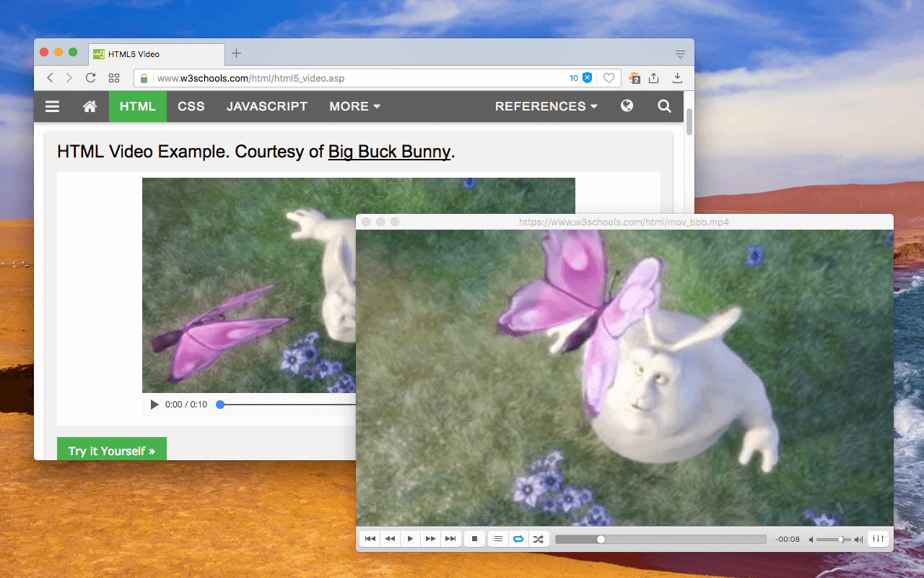Select HTML in w3schools navigation
924x578 pixels.
(x=138, y=106)
